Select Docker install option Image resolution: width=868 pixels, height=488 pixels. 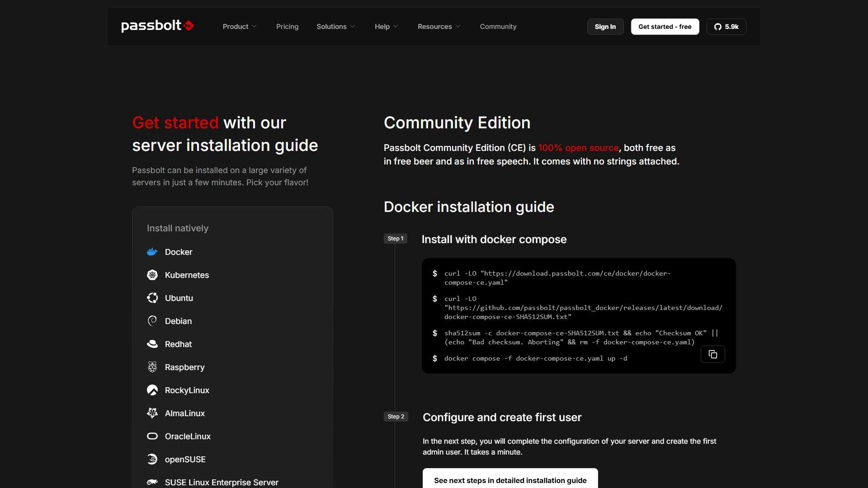coord(179,252)
